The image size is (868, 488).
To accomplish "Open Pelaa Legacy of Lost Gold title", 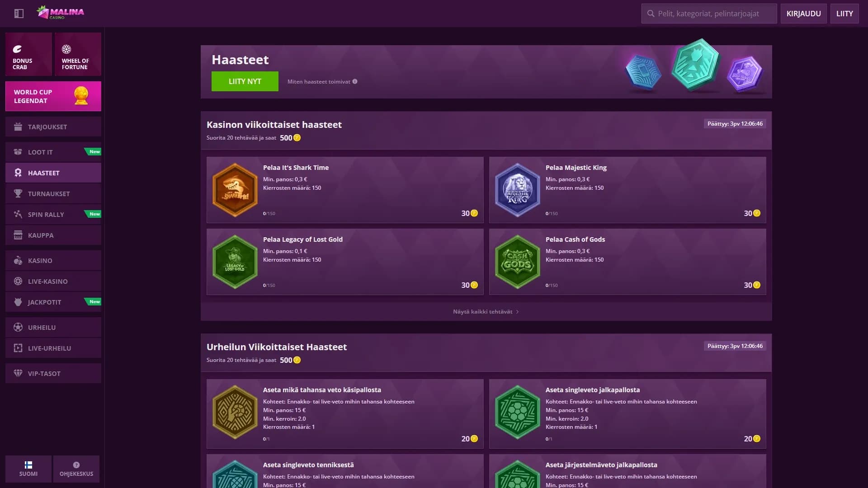I will click(x=303, y=239).
